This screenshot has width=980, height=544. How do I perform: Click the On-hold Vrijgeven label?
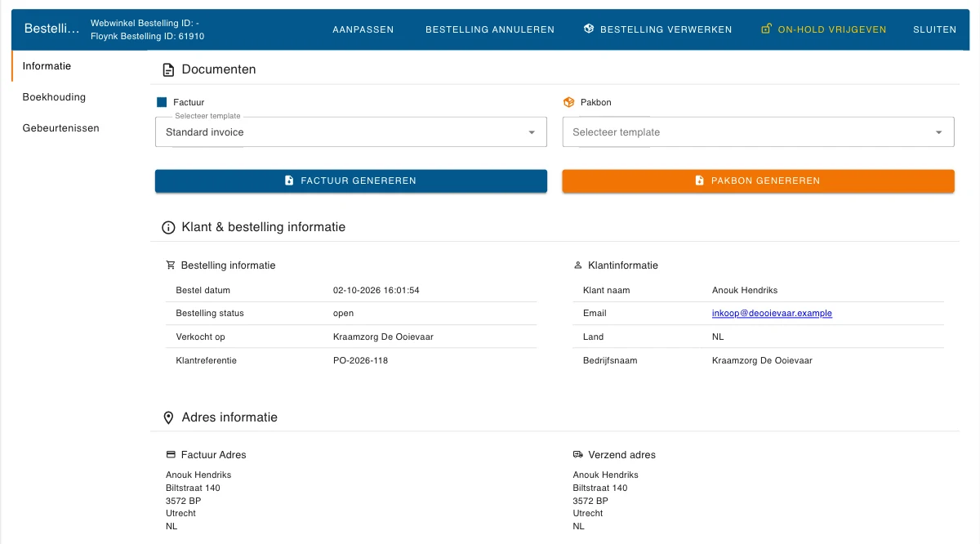[x=832, y=29]
